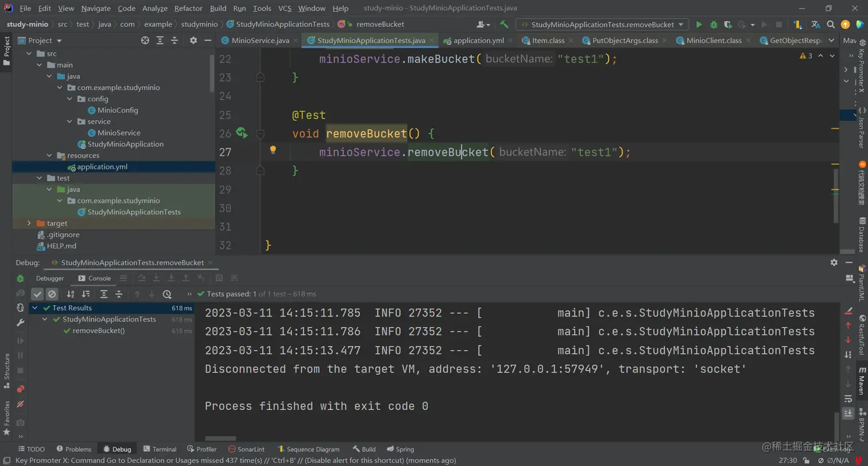View breakpoints red circles icon
The height and width of the screenshot is (466, 868).
point(21,389)
